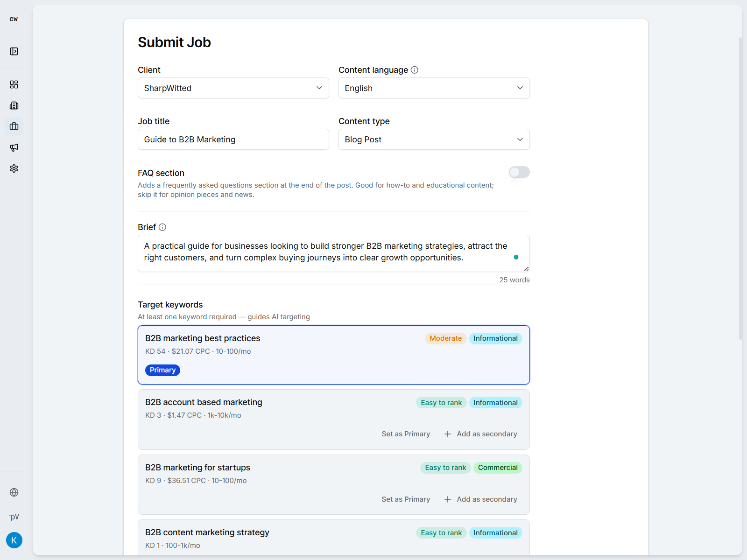Open the dashboard grid icon
The width and height of the screenshot is (747, 560).
coord(14,84)
